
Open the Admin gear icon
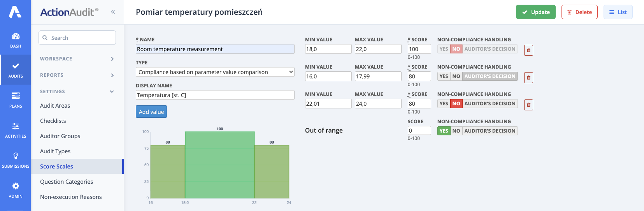pos(16,190)
